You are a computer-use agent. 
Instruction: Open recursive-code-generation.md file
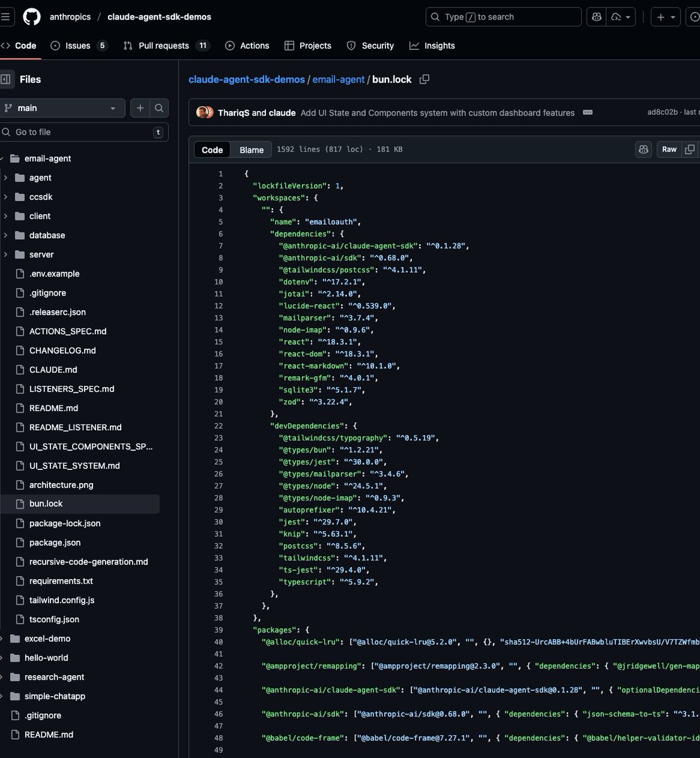click(x=88, y=562)
